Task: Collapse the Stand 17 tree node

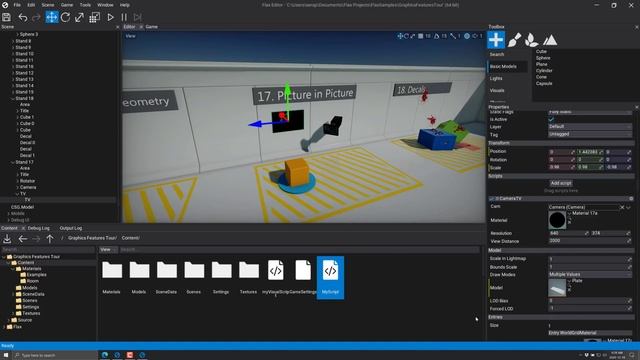Action: click(x=13, y=162)
